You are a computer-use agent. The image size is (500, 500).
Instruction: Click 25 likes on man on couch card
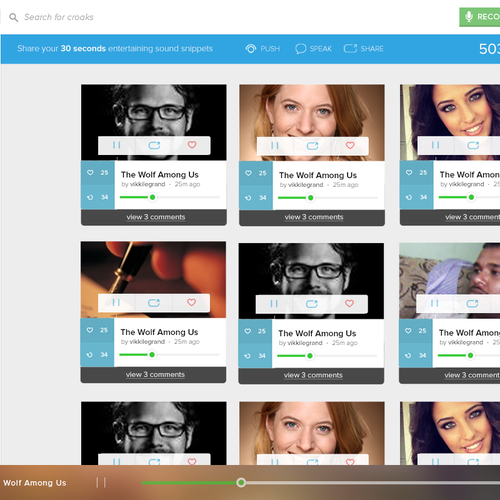coord(416,331)
